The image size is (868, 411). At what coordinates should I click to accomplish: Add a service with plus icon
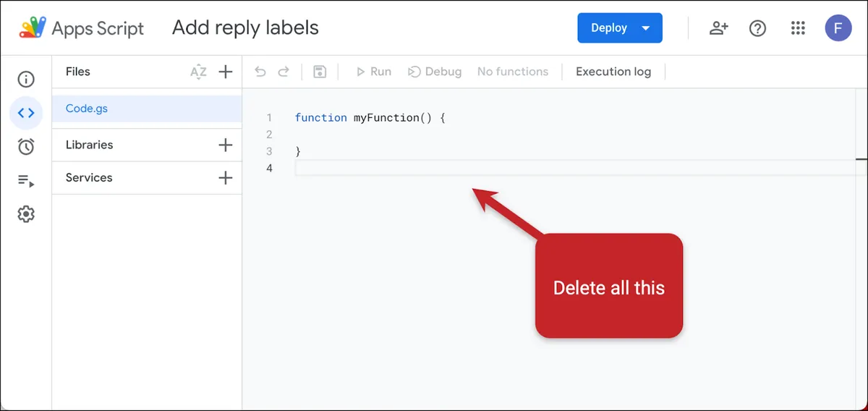[226, 177]
